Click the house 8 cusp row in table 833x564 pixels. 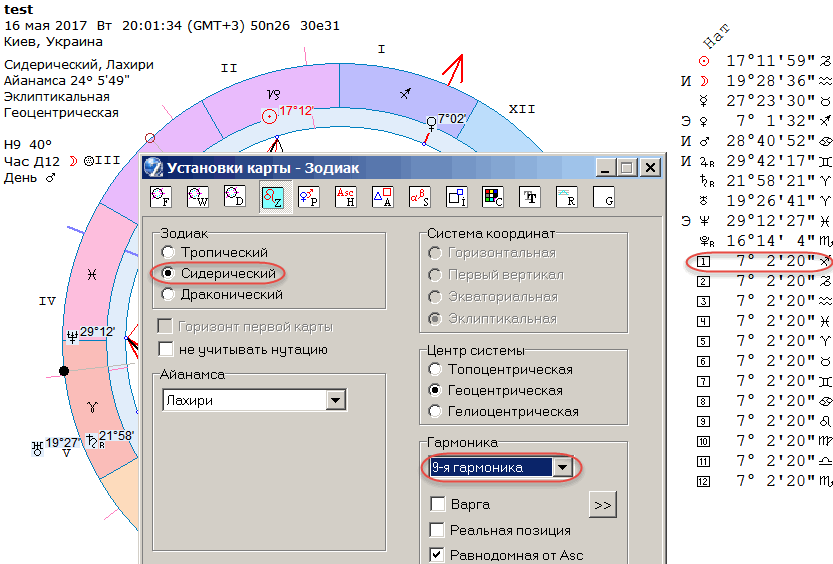pos(763,401)
